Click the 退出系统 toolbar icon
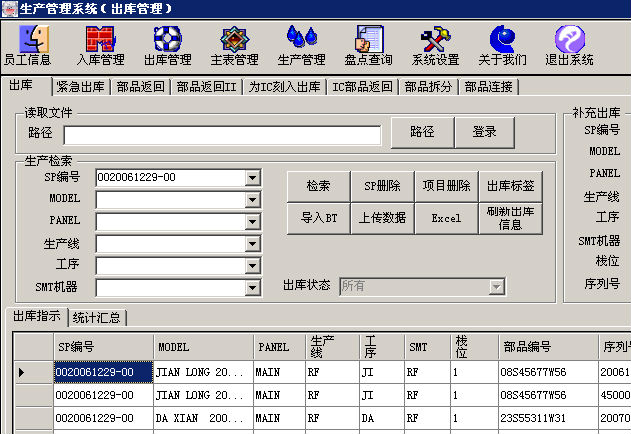This screenshot has height=434, width=631. (569, 45)
